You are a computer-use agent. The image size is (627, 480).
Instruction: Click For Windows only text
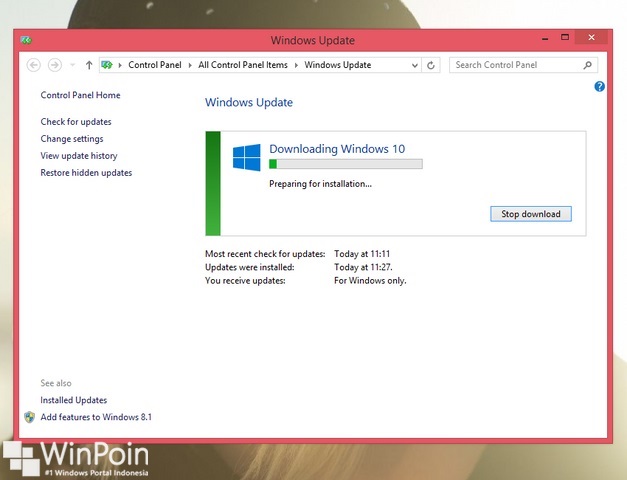(x=370, y=281)
